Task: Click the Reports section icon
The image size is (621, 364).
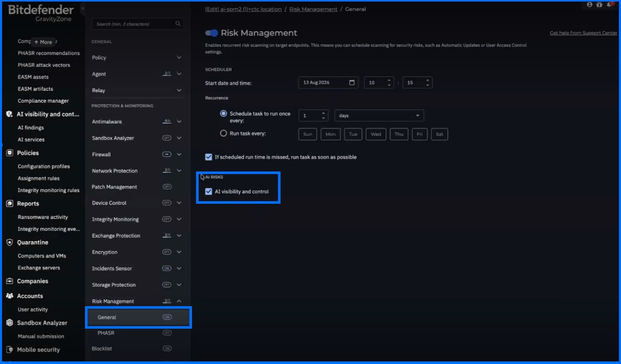Action: 9,203
